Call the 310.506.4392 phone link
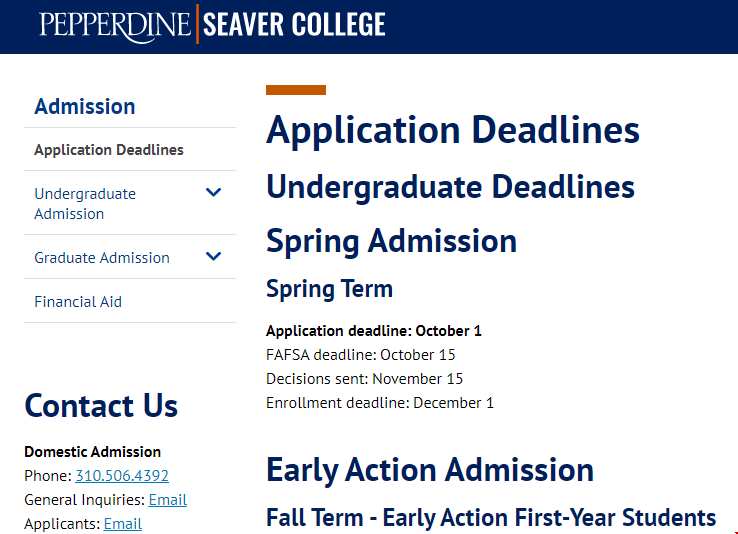738x534 pixels. 122,476
